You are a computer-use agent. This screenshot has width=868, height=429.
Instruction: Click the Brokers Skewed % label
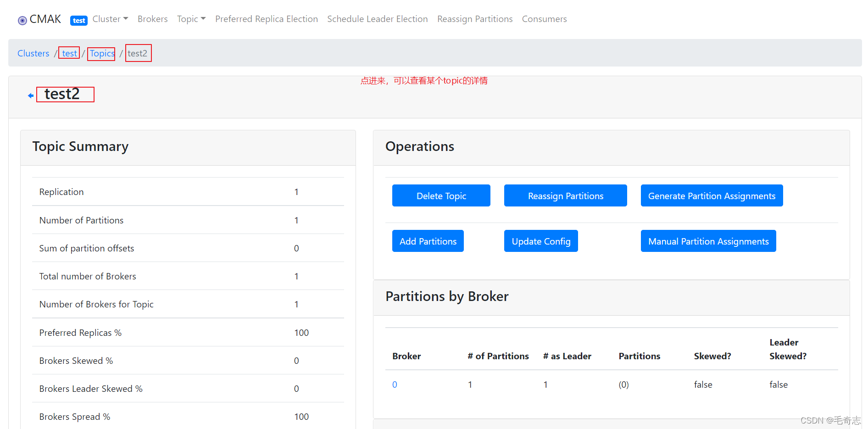76,361
